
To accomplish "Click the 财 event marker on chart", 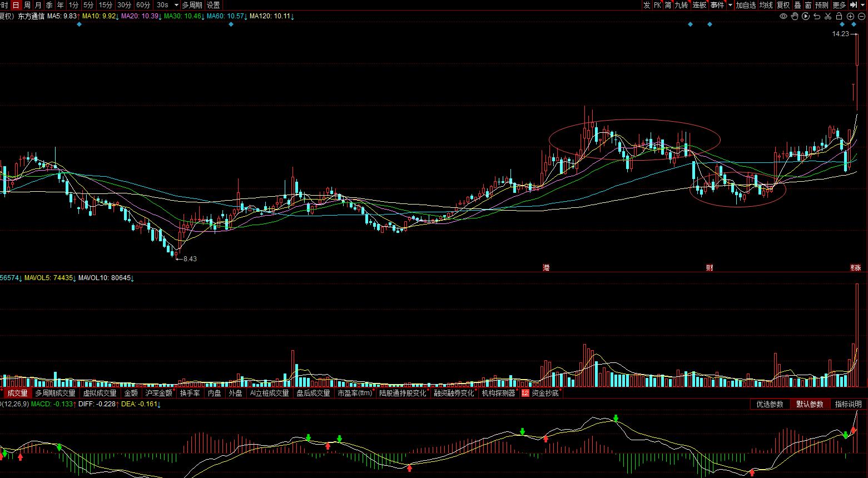I will (x=710, y=268).
